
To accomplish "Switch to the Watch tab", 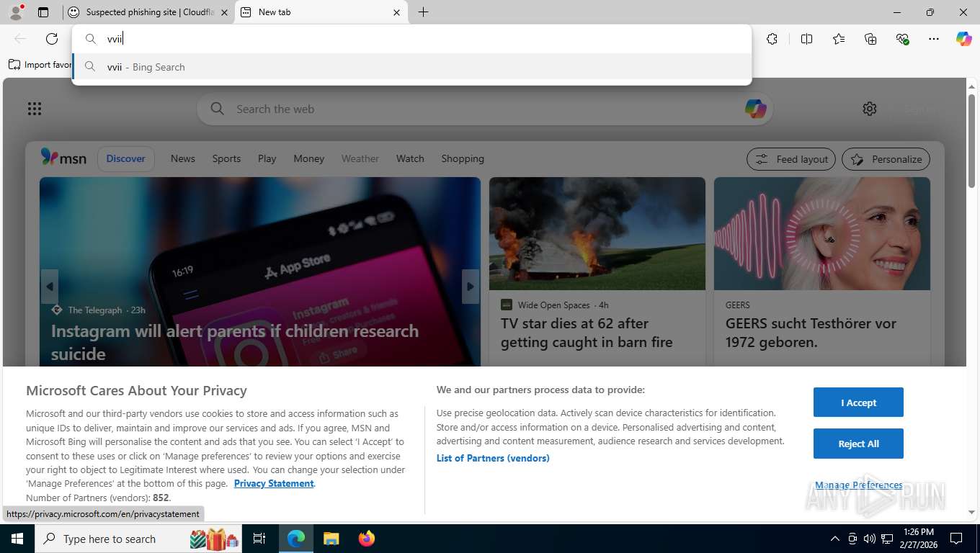I will pyautogui.click(x=410, y=158).
